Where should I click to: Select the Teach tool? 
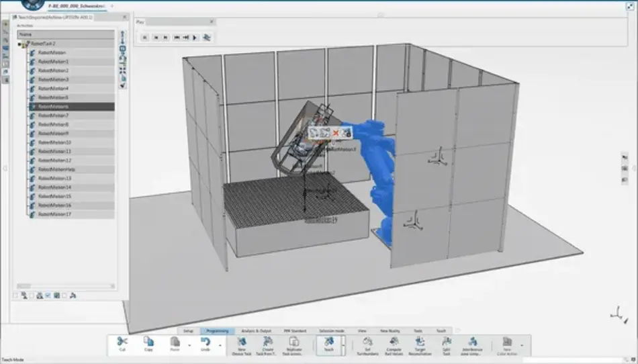(329, 343)
